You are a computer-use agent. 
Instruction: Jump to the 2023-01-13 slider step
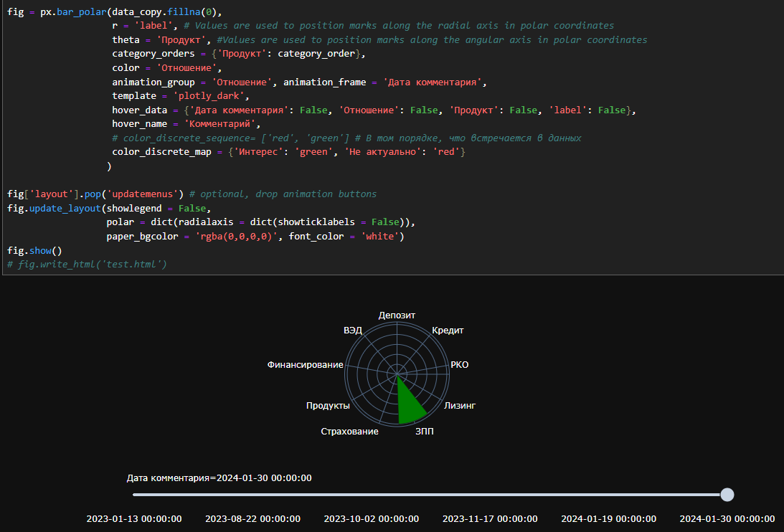pyautogui.click(x=134, y=518)
